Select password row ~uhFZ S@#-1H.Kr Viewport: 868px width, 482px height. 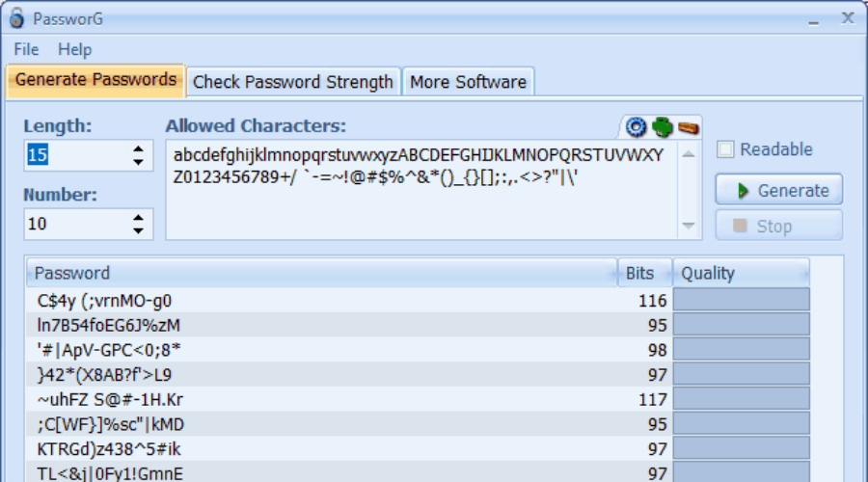coord(418,399)
